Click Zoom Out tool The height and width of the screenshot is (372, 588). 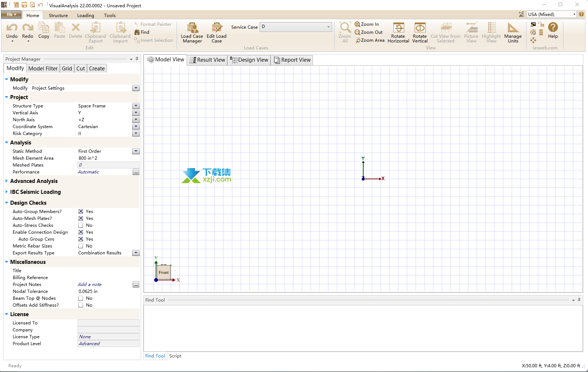tap(369, 32)
